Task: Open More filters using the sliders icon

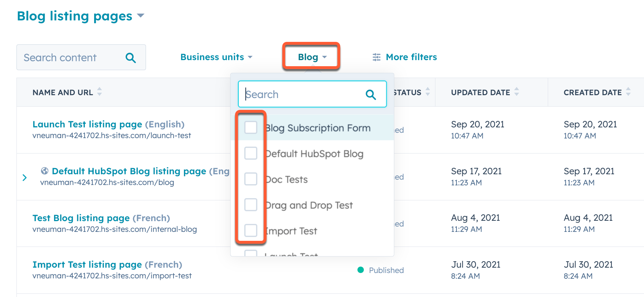Action: point(376,57)
